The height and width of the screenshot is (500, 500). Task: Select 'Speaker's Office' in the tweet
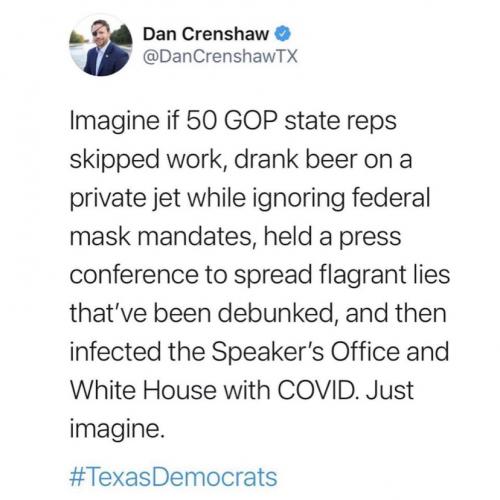point(306,352)
